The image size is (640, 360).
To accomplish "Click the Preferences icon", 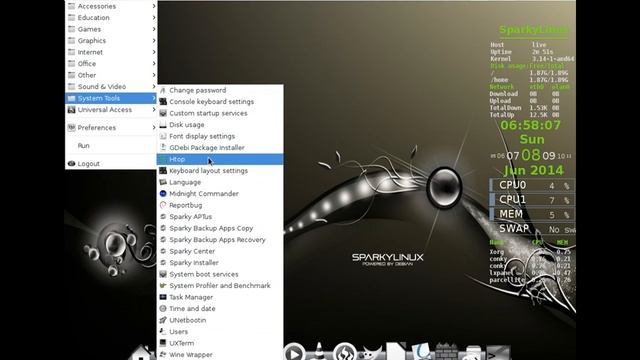I will [71, 127].
